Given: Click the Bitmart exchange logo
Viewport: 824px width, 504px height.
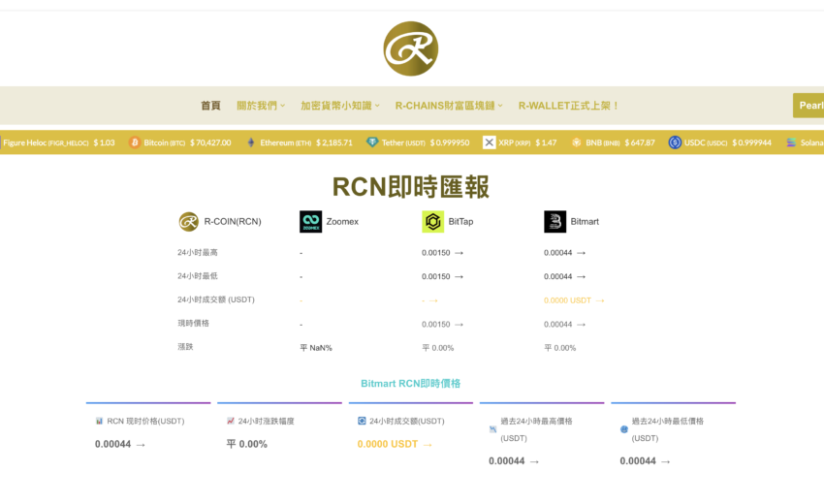Looking at the screenshot, I should [x=555, y=222].
